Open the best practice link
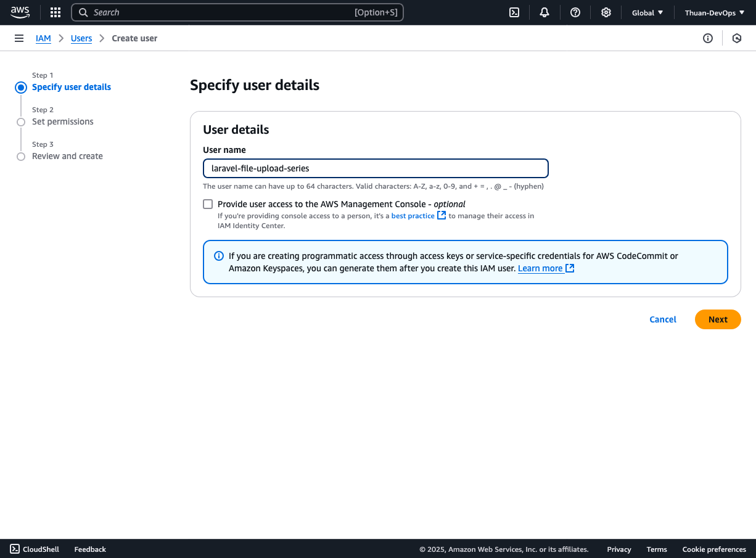The width and height of the screenshot is (756, 558). (x=413, y=216)
